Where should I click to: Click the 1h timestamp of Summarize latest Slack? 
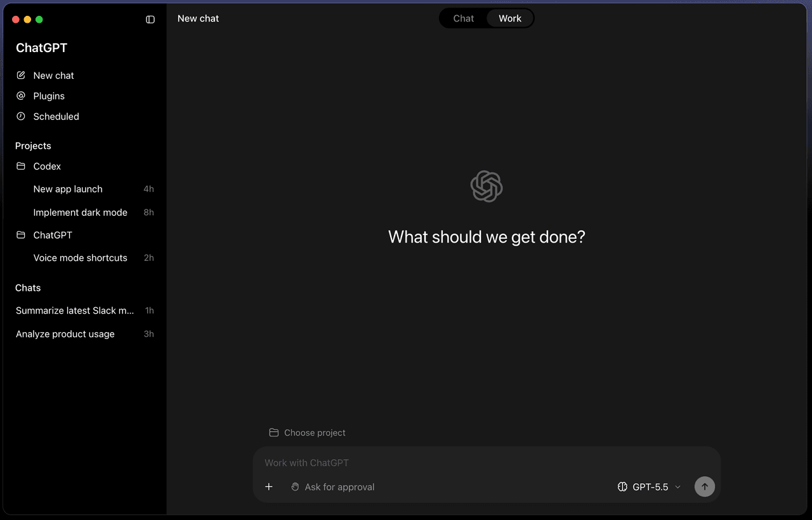(x=149, y=310)
